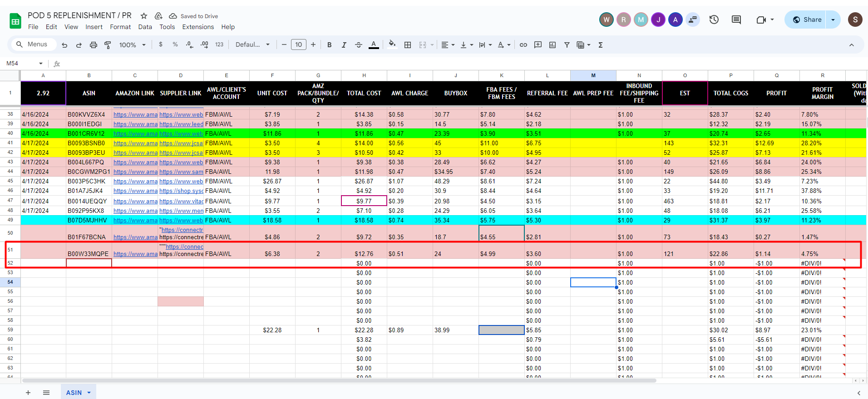The image size is (868, 399).
Task: Create a filter with funnel icon
Action: coord(567,45)
